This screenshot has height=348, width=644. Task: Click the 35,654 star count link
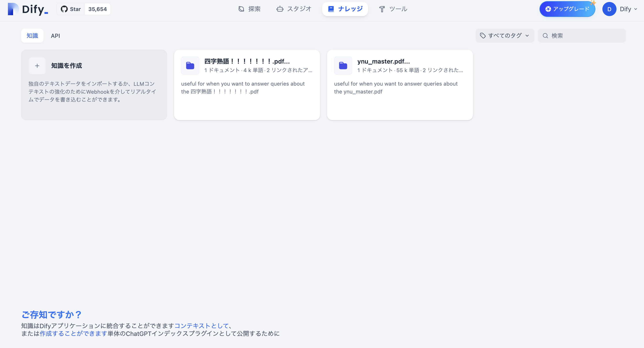pyautogui.click(x=98, y=9)
